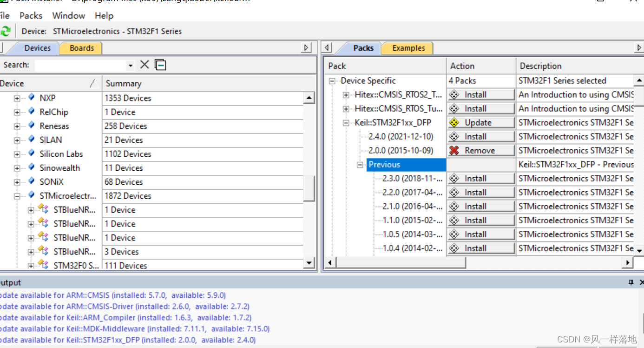Expand the Renesas vendor node
The height and width of the screenshot is (348, 644).
click(17, 126)
